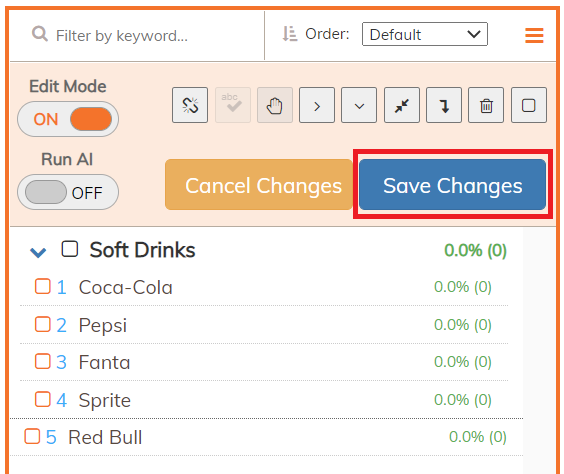Turn on the Run AI toggle
Viewport: 564px width, 474px height.
68,192
